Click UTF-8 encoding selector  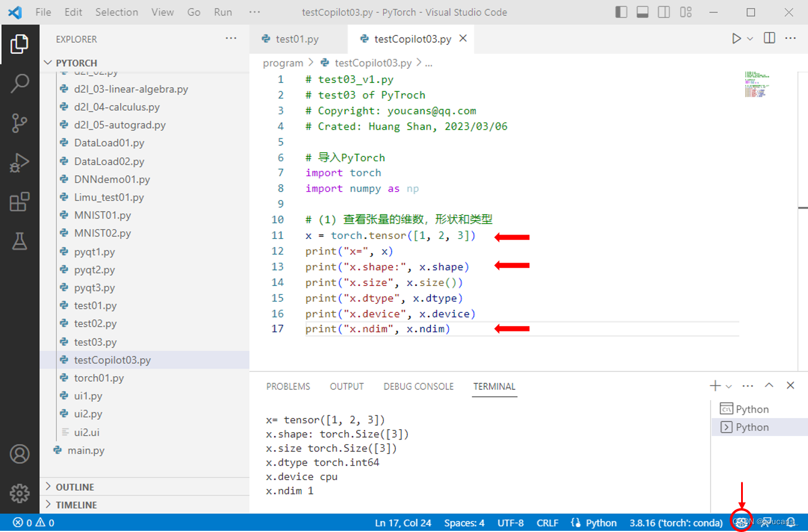[510, 523]
